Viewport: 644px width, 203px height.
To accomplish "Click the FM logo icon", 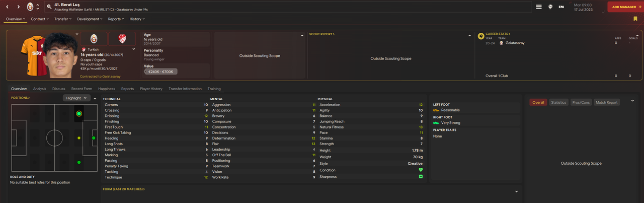I will click(561, 7).
